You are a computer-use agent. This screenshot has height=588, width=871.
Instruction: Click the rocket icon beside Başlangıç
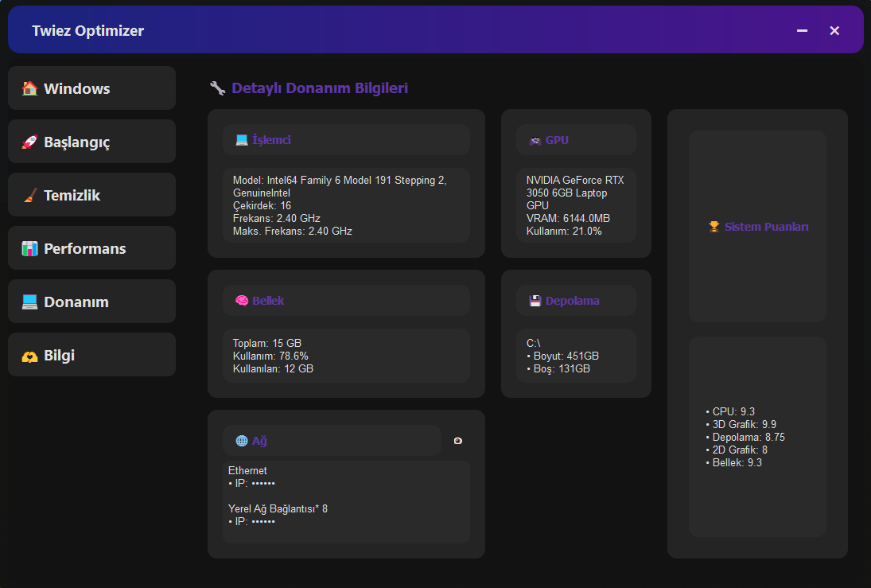click(29, 142)
